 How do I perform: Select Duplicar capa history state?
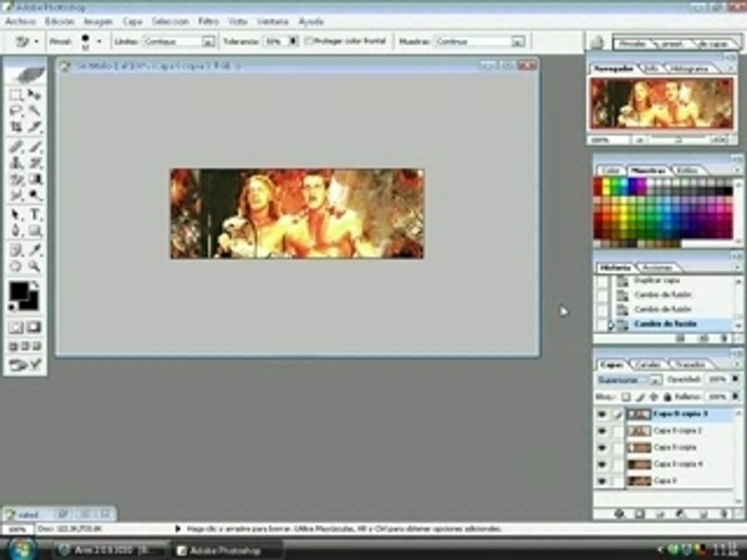tap(657, 281)
